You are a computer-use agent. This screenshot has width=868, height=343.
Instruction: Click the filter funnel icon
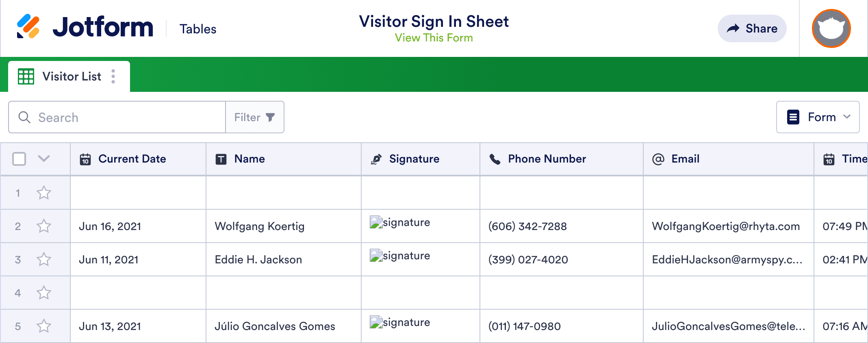[x=271, y=117]
